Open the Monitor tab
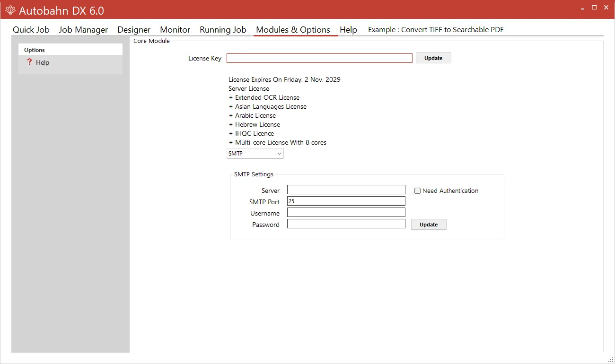 [x=175, y=29]
